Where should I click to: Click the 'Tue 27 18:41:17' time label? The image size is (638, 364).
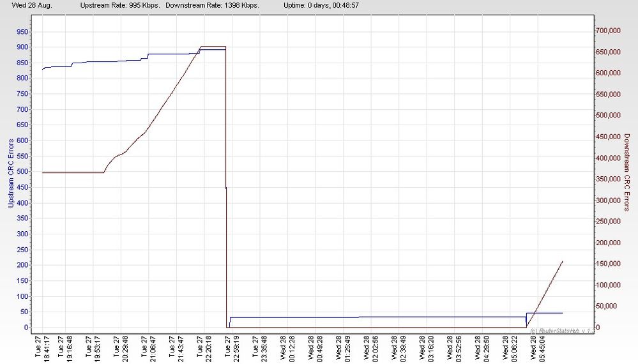pyautogui.click(x=42, y=349)
